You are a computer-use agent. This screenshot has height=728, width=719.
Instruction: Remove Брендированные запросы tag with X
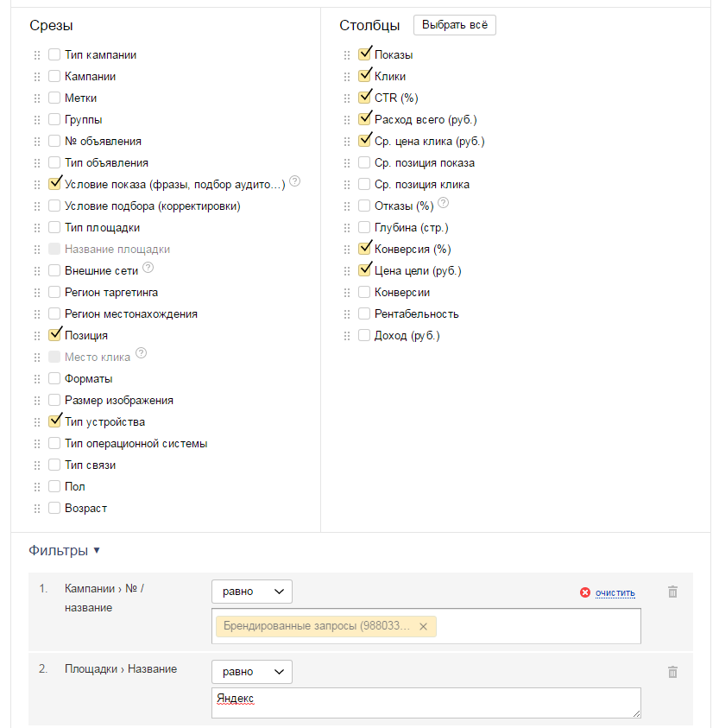tap(423, 626)
